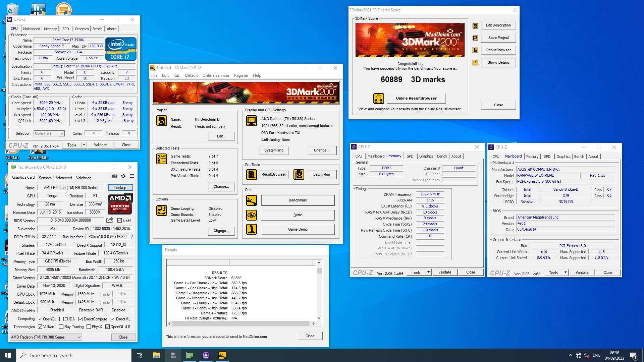The image size is (644, 362).
Task: Click the GPU-Z screenshot camera icon
Action: 115,176
